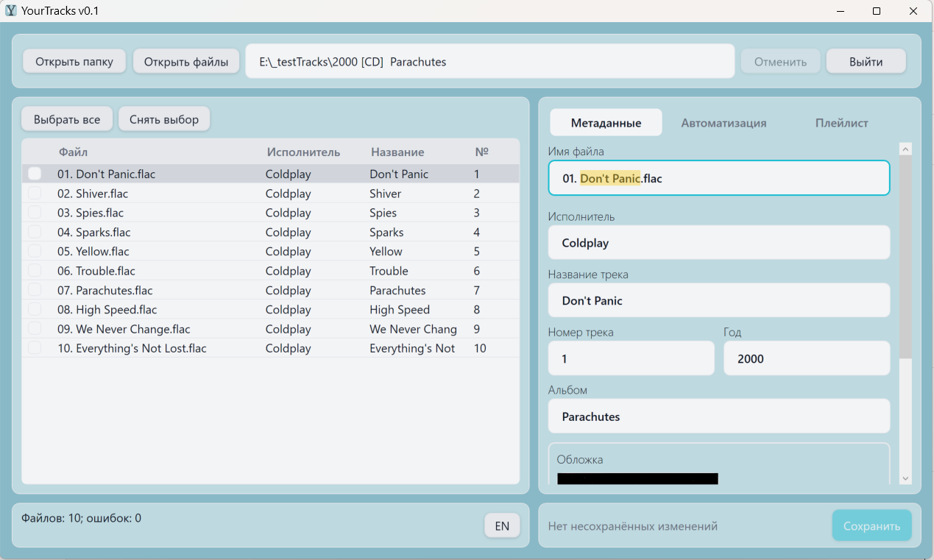Screen dimensions: 934x560
Task: Click the Открыть файлы button
Action: (x=186, y=62)
